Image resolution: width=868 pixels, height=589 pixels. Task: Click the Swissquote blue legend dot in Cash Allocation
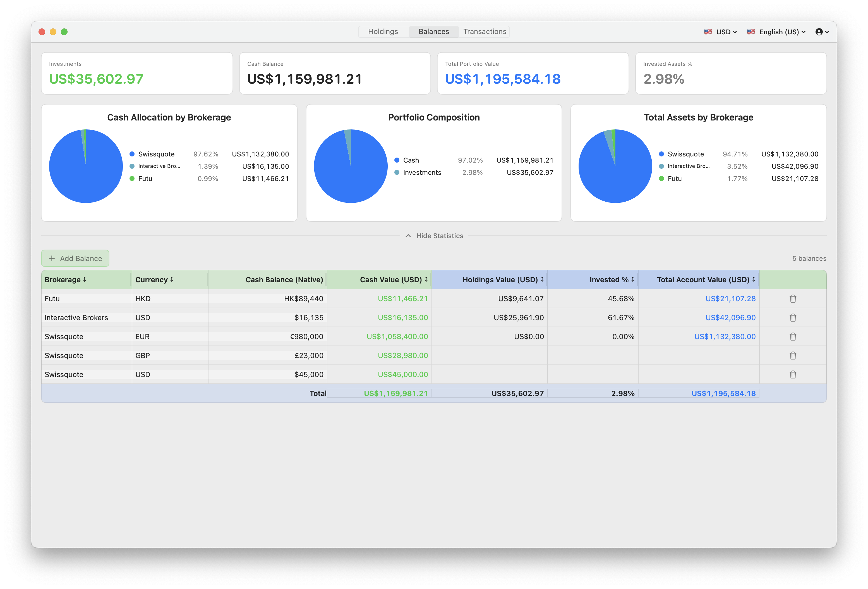click(132, 154)
